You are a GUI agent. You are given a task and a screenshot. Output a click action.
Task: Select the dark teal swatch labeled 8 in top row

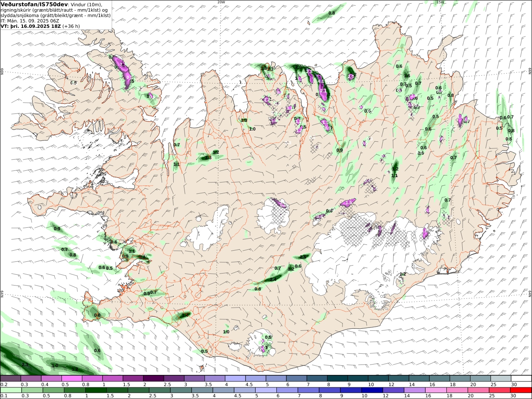(x=337, y=379)
